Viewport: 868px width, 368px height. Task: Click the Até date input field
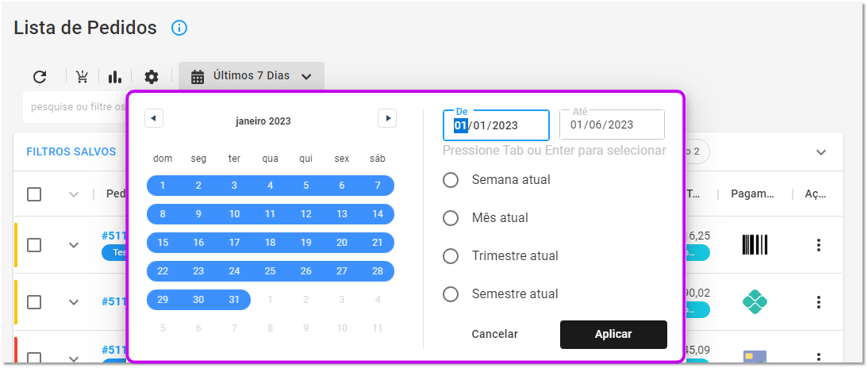pyautogui.click(x=613, y=125)
